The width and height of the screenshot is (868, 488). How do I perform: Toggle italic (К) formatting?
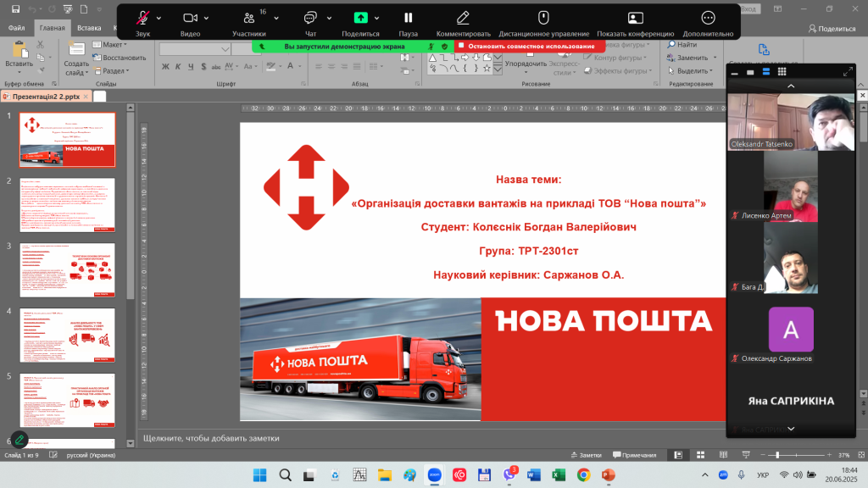coord(178,66)
